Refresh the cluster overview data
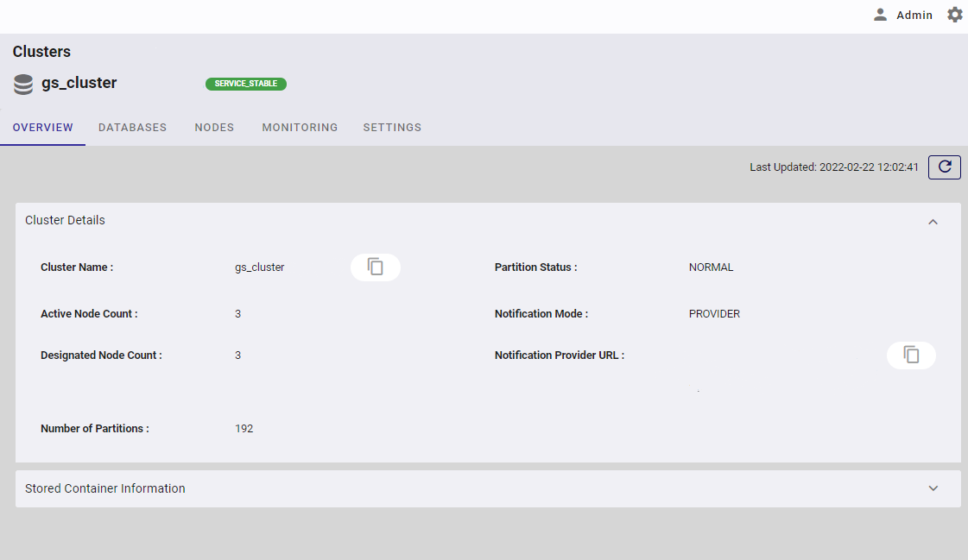 (x=944, y=167)
